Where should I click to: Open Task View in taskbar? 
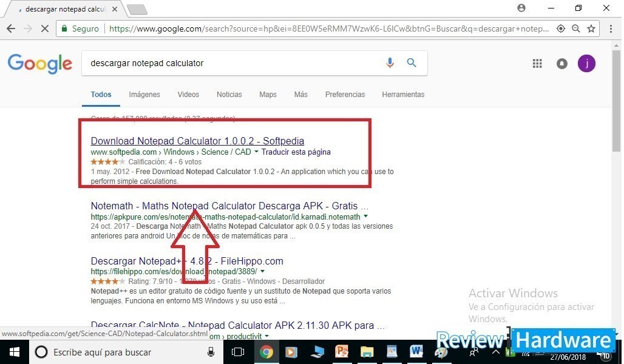coord(238,352)
